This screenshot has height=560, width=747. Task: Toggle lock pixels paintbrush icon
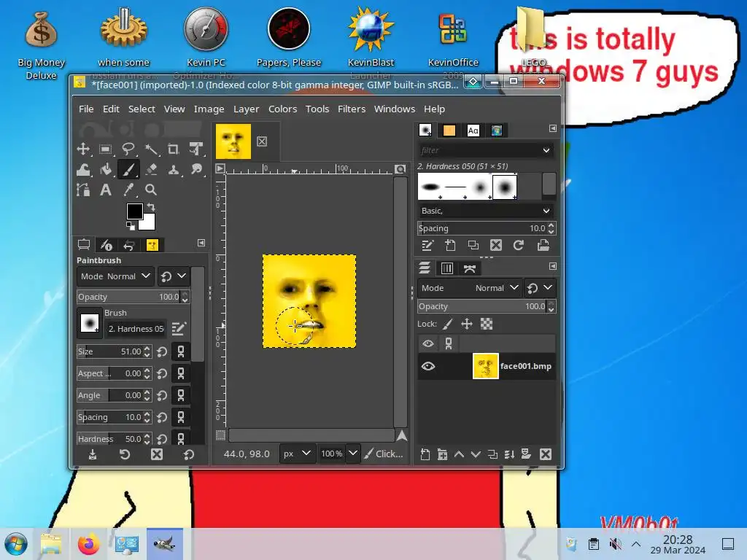point(447,324)
